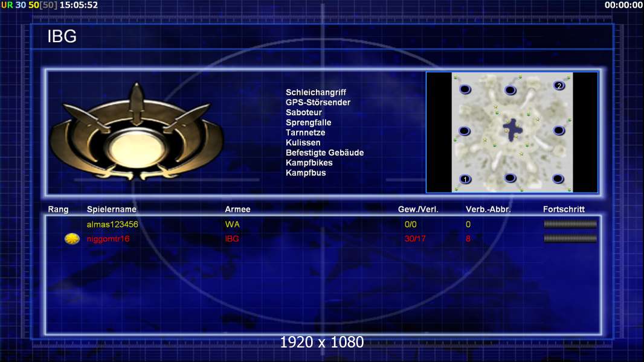Select player almas123456

click(112, 224)
